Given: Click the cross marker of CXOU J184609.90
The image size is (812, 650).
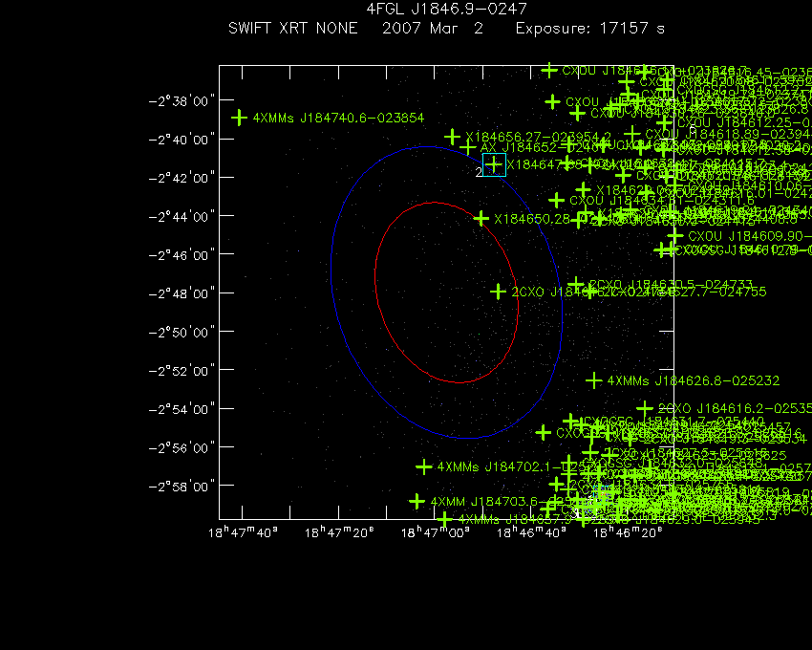Looking at the screenshot, I should (675, 236).
